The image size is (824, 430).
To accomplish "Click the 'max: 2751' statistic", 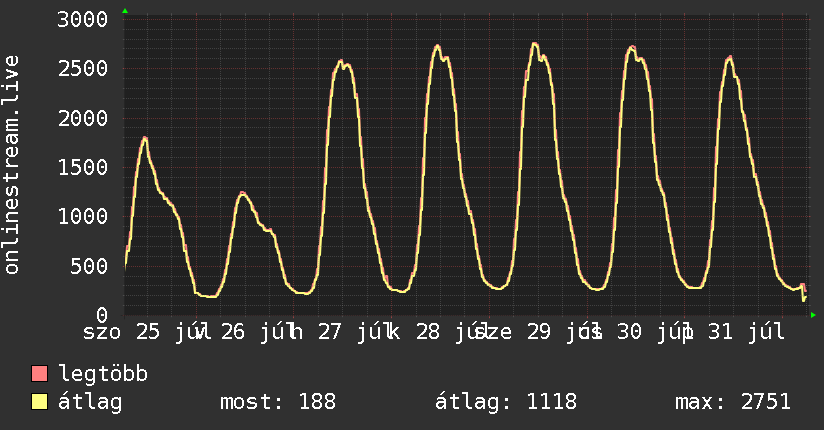I will (733, 402).
